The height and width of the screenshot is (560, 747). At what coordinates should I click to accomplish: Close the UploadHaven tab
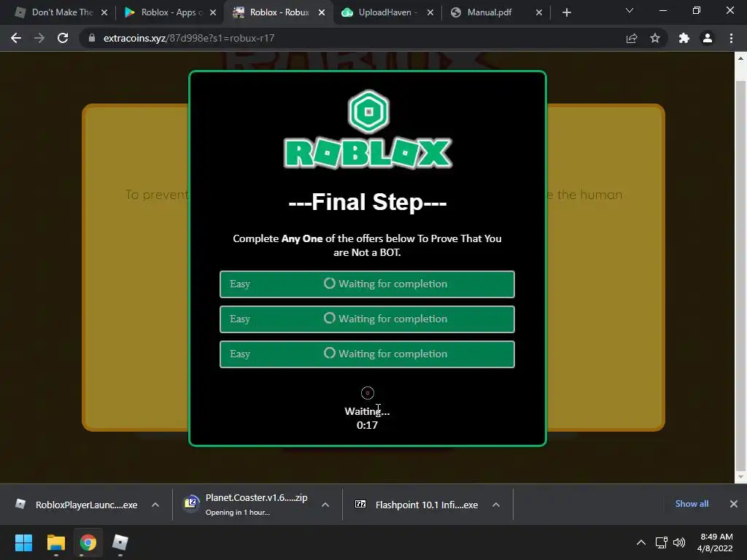pos(430,13)
